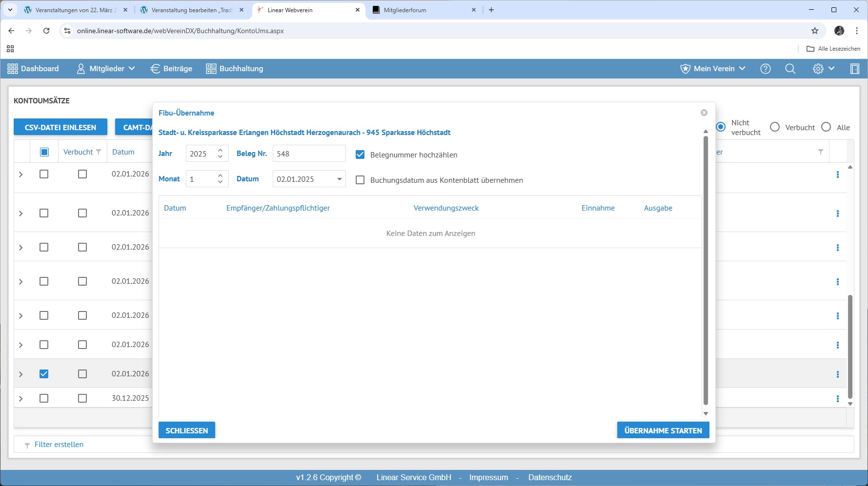The width and height of the screenshot is (868, 486).
Task: Open the help question mark icon
Action: [766, 69]
